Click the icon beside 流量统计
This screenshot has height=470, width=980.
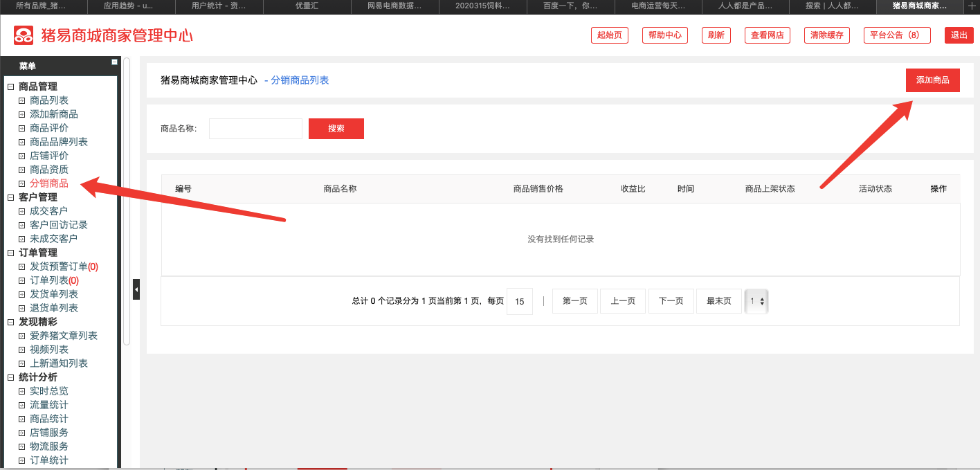pyautogui.click(x=21, y=405)
